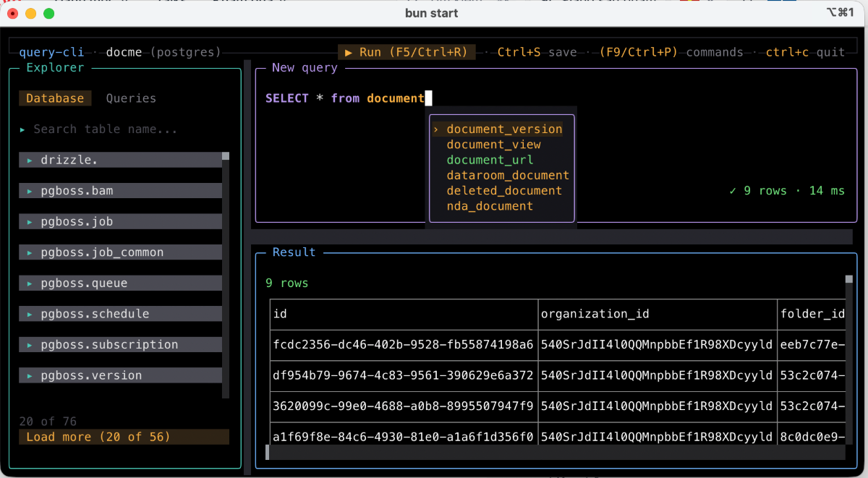Open the (F9/Ctrl+P) commands palette
This screenshot has height=478, width=868.
click(671, 52)
